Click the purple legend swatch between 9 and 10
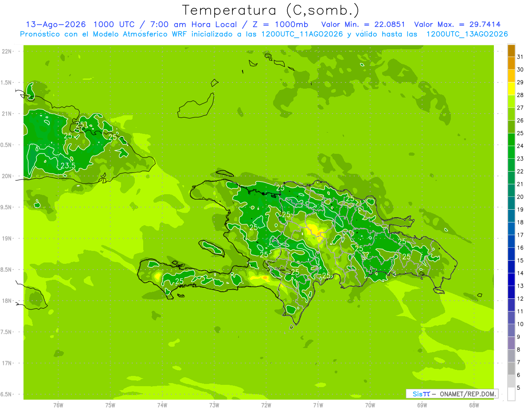This screenshot has width=532, height=411. tap(511, 330)
